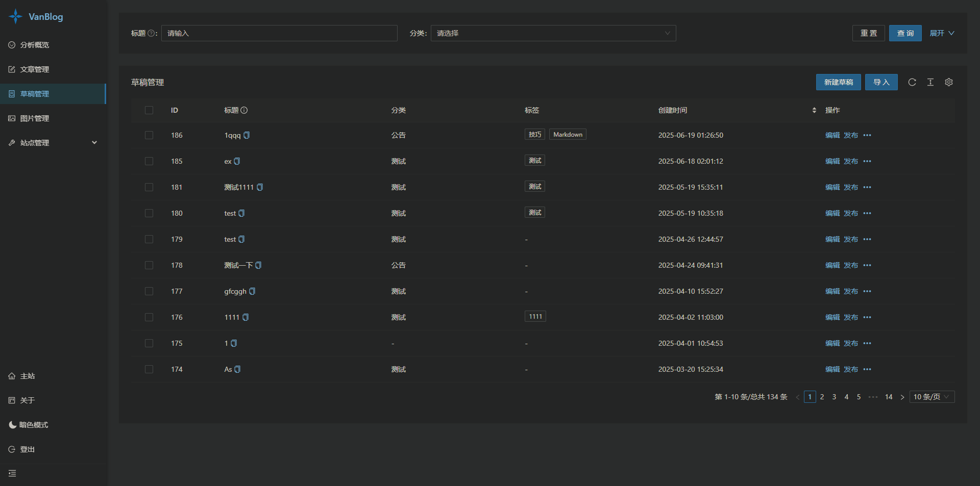
Task: Click copy icon next to title 1qqq
Action: point(247,135)
